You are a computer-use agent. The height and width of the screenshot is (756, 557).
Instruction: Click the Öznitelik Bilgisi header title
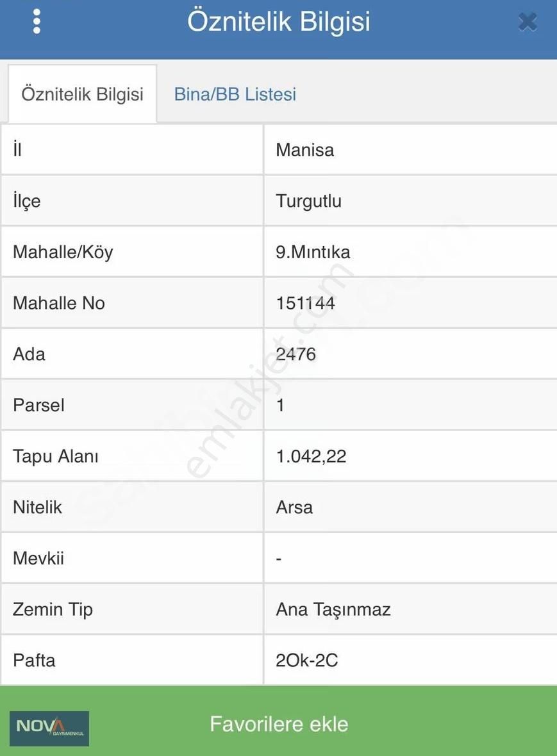279,22
